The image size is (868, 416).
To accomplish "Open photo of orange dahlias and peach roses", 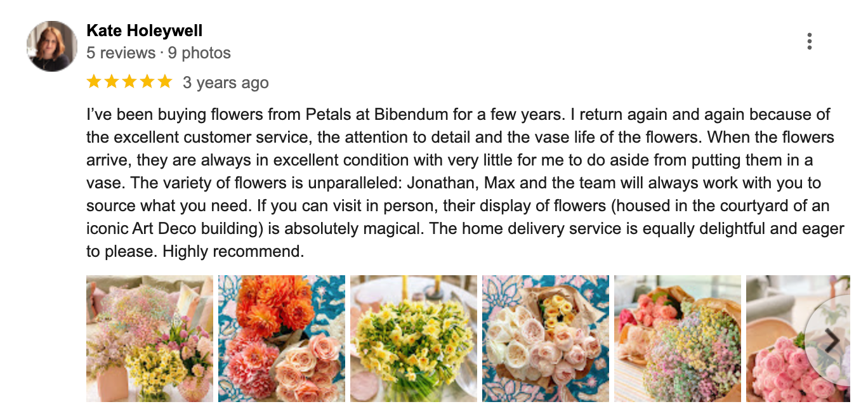I will point(282,339).
